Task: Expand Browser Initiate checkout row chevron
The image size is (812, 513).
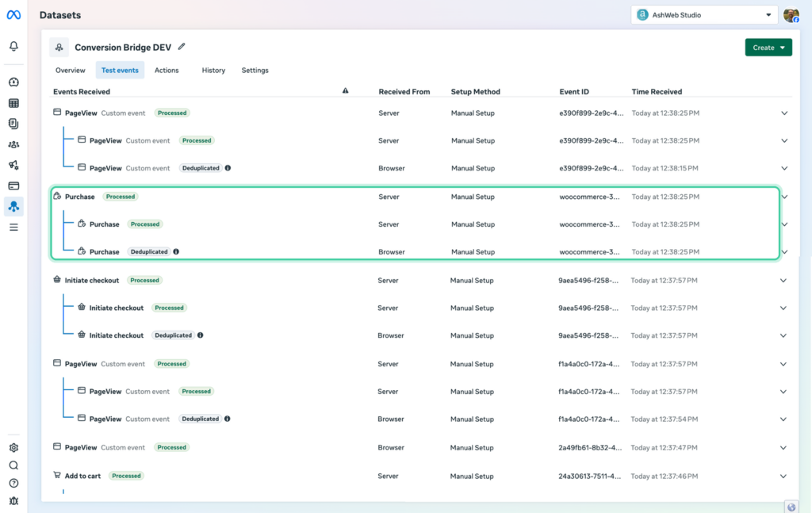Action: coord(783,335)
